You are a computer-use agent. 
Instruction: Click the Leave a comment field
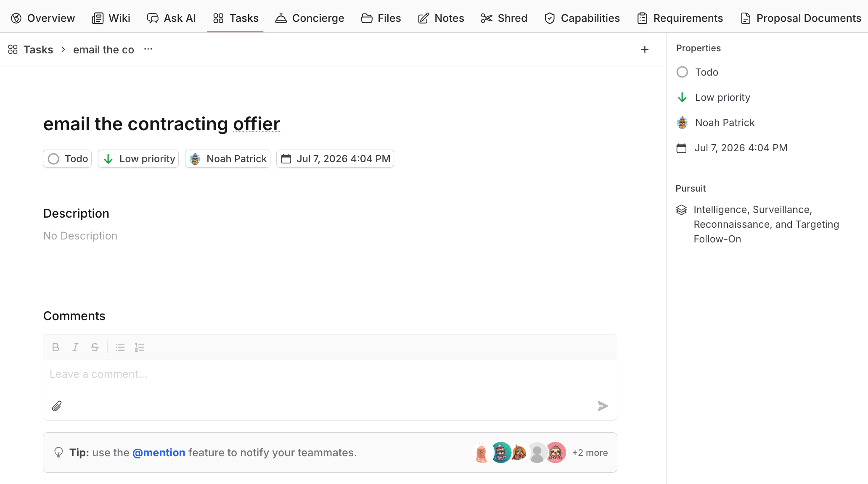pyautogui.click(x=330, y=374)
